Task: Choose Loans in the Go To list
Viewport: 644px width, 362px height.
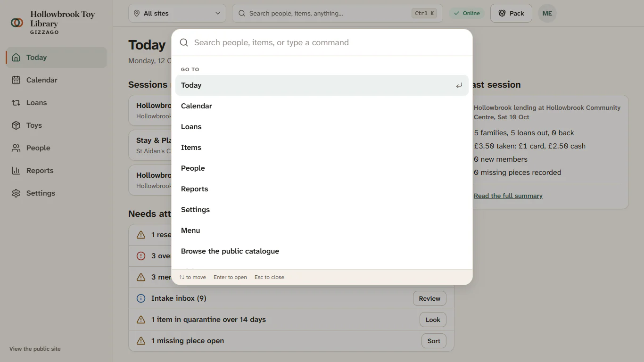Action: [322, 127]
